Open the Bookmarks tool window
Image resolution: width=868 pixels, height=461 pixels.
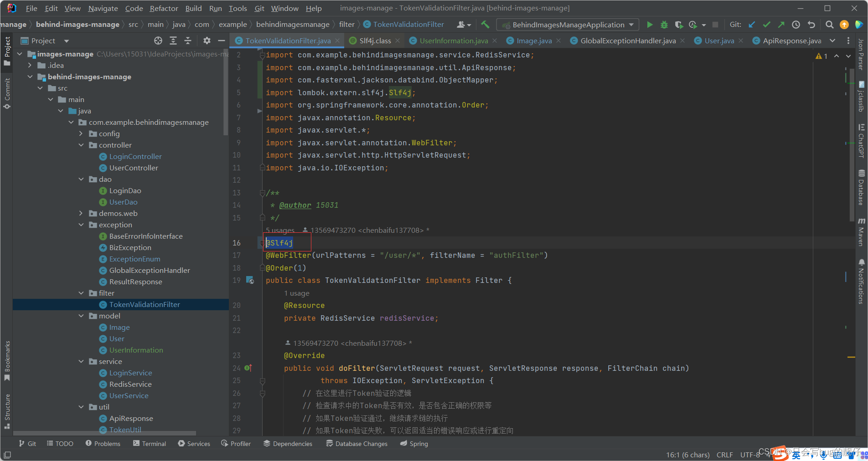pyautogui.click(x=7, y=361)
